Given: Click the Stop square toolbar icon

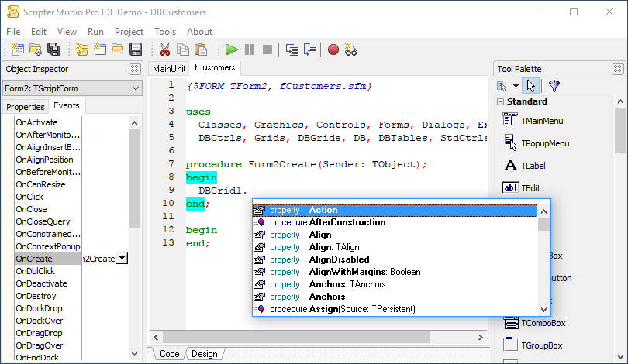Looking at the screenshot, I should coord(267,50).
